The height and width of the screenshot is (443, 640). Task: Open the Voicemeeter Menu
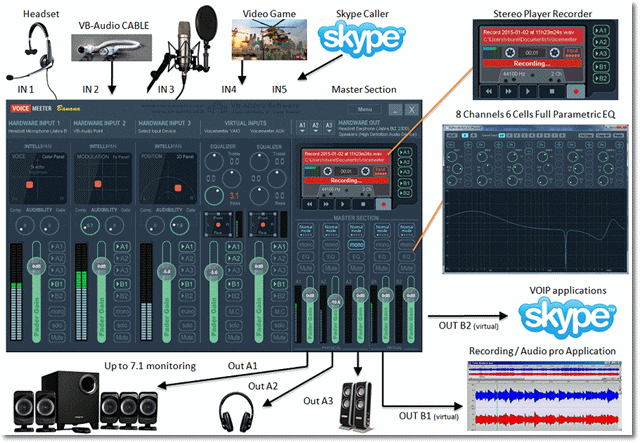coord(365,109)
